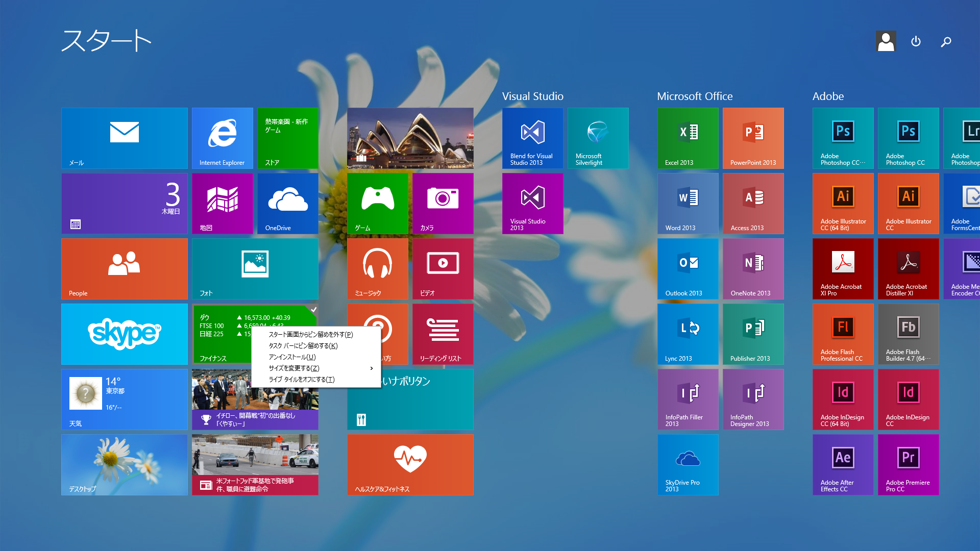Launch Excel 2013
Screen dimensions: 980x551
point(688,138)
